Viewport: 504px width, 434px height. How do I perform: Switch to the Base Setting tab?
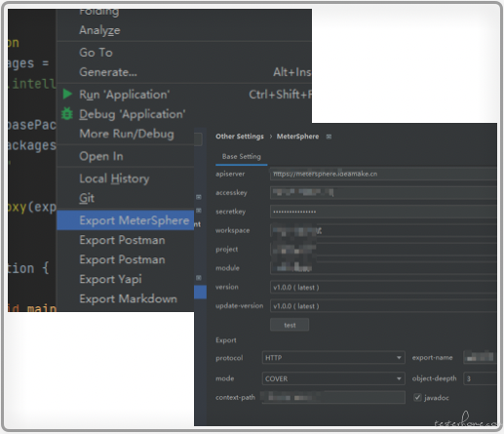pos(242,157)
